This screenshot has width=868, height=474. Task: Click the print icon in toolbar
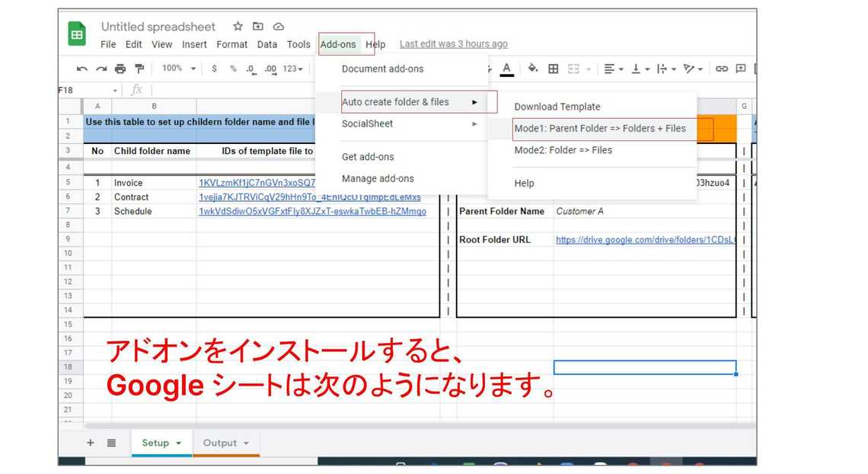[x=120, y=69]
